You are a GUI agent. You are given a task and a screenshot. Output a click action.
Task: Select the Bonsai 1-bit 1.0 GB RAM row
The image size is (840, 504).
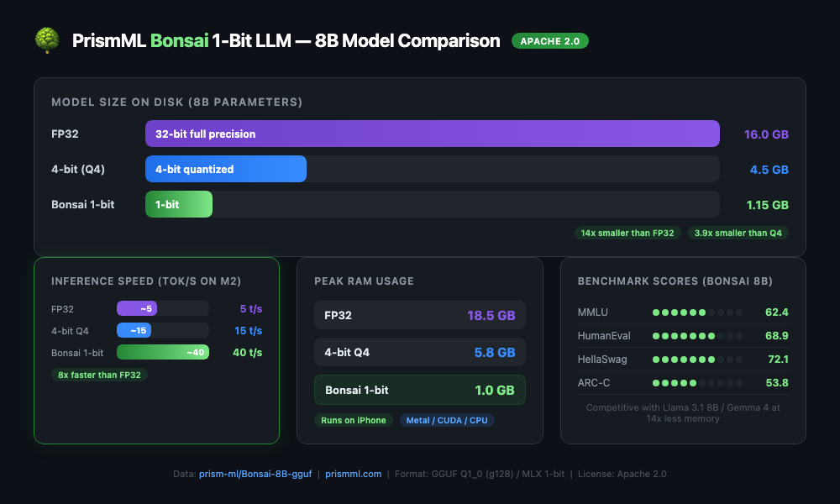[x=419, y=390]
